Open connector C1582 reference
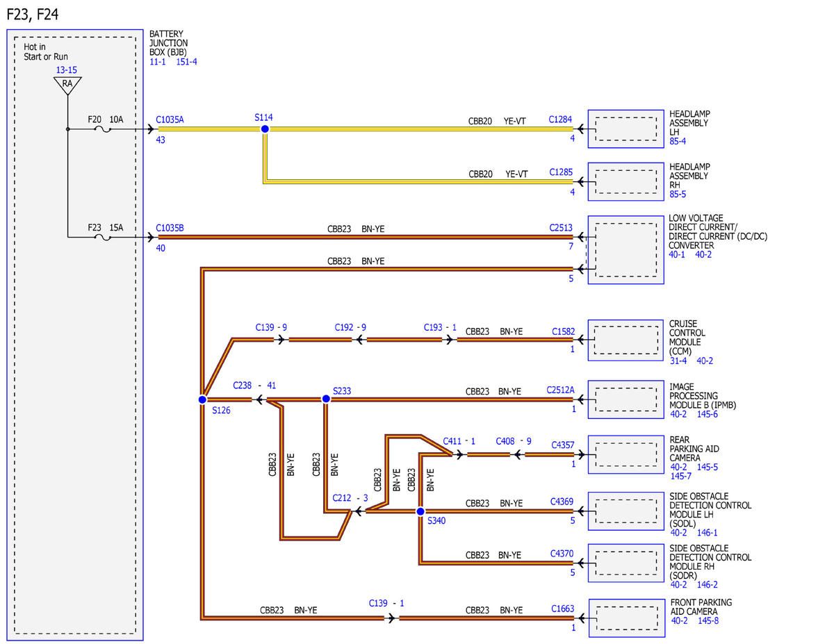 (564, 331)
